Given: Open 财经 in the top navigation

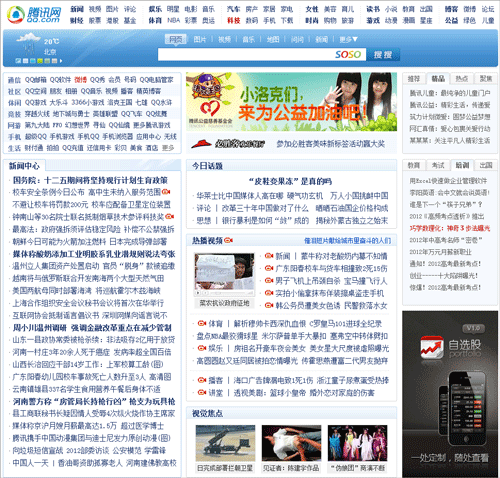Looking at the screenshot, I should (x=77, y=21).
